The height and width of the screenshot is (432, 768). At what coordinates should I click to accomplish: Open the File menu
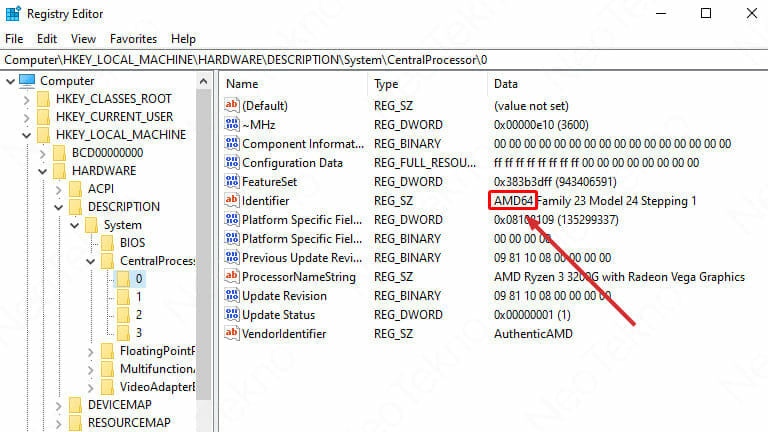tap(14, 39)
